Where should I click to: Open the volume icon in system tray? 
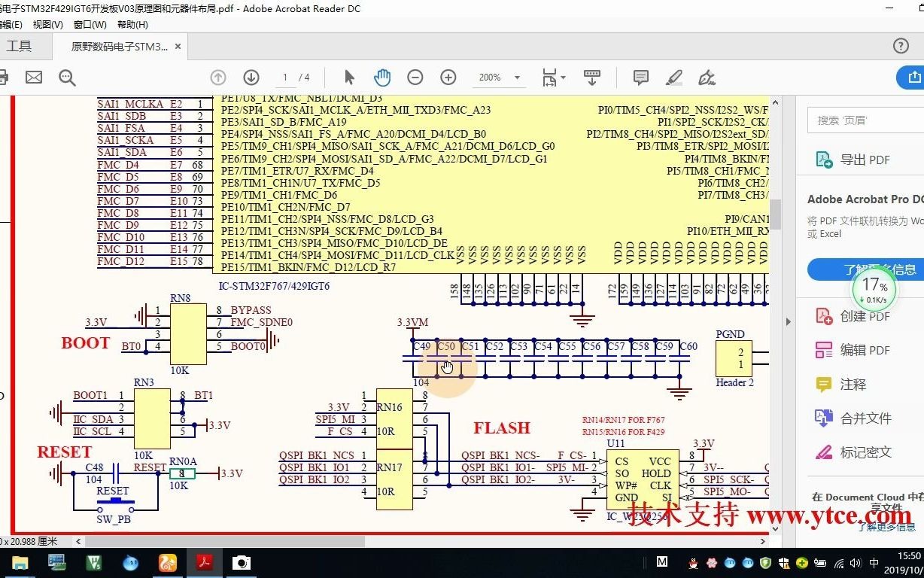coord(856,562)
